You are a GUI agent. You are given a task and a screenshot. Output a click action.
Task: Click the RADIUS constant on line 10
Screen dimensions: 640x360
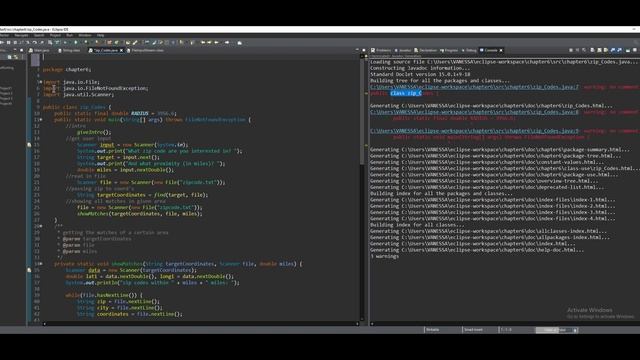coord(140,113)
